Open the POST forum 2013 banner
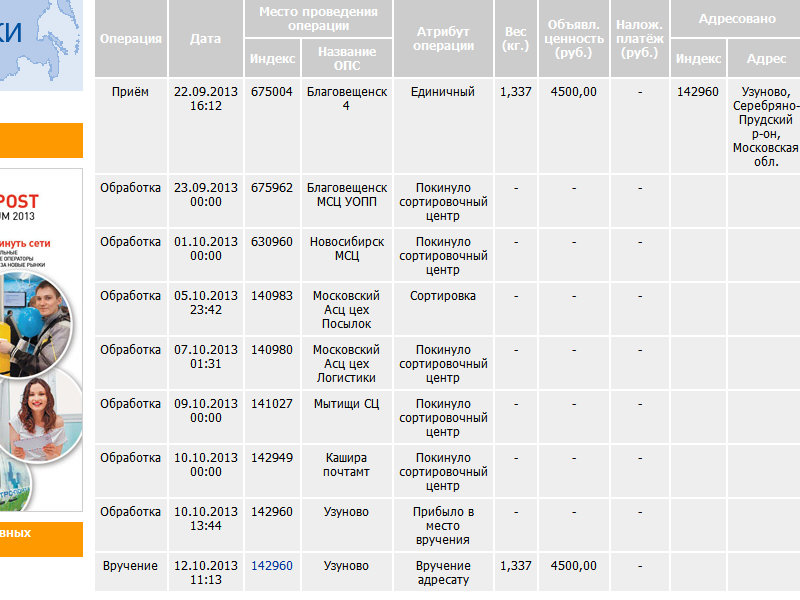800x600 pixels. click(x=41, y=340)
